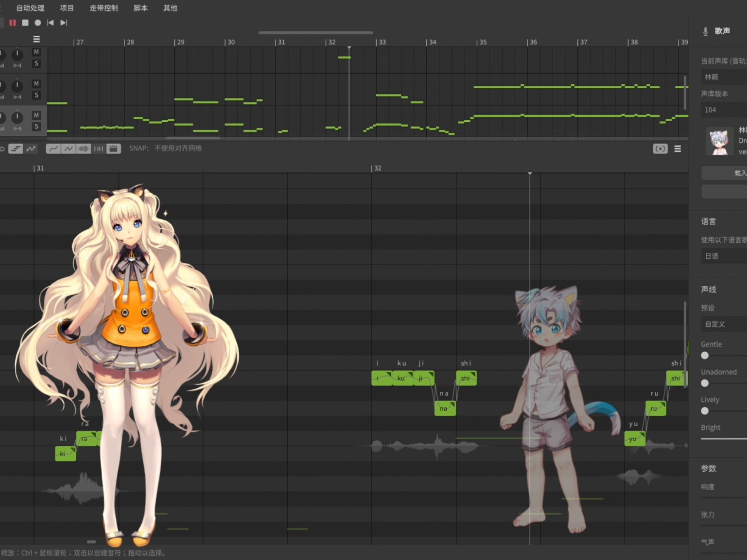Select the pitch curve drawing tool
This screenshot has width=747, height=560.
pyautogui.click(x=31, y=149)
